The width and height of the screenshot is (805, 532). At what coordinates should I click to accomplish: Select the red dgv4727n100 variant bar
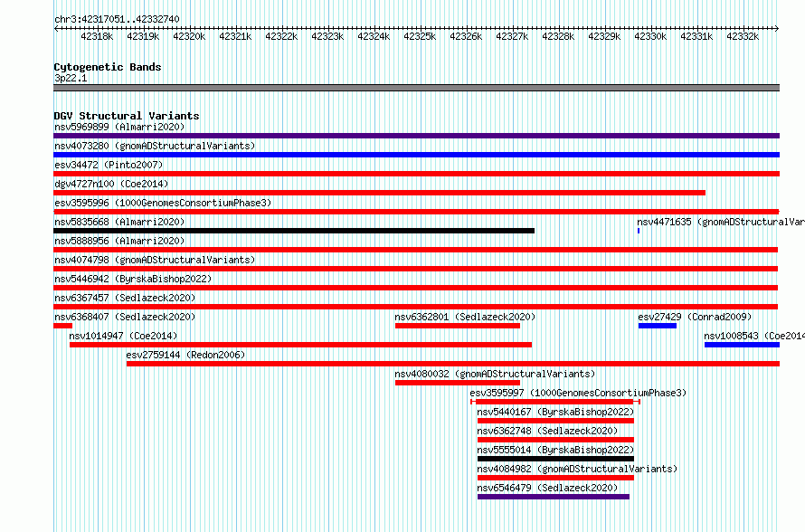pyautogui.click(x=379, y=193)
